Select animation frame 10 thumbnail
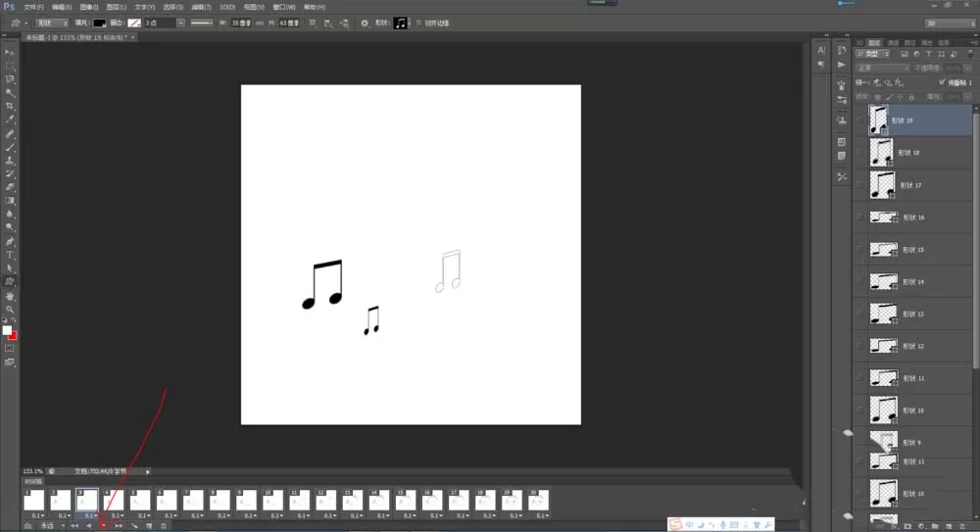 (x=272, y=500)
